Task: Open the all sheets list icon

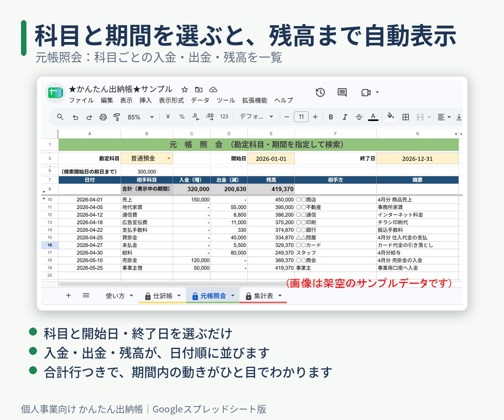Action: click(x=86, y=295)
